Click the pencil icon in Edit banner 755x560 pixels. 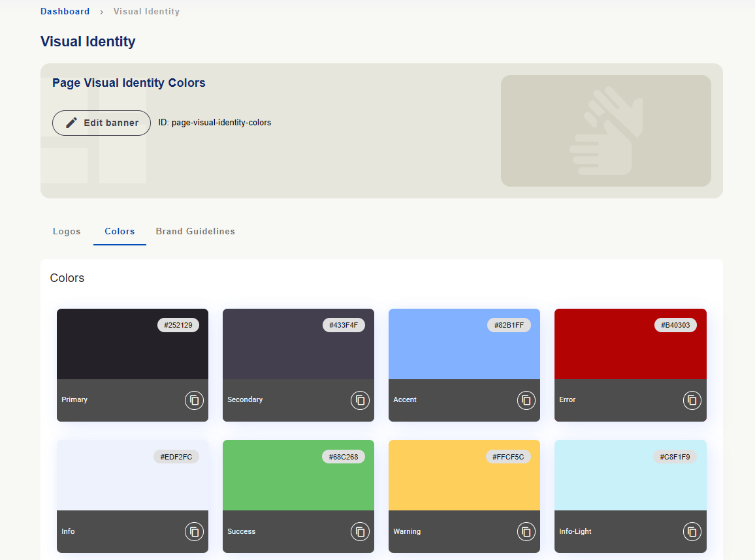click(x=71, y=123)
